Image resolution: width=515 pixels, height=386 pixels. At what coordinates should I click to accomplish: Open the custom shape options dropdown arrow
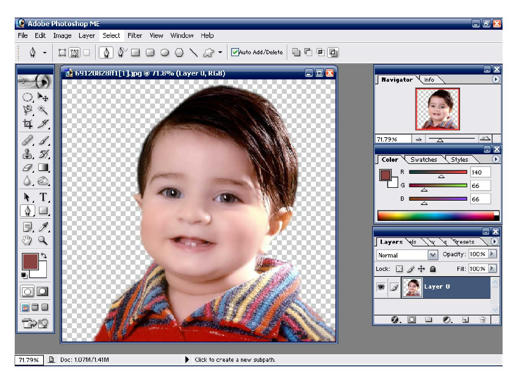[x=220, y=52]
